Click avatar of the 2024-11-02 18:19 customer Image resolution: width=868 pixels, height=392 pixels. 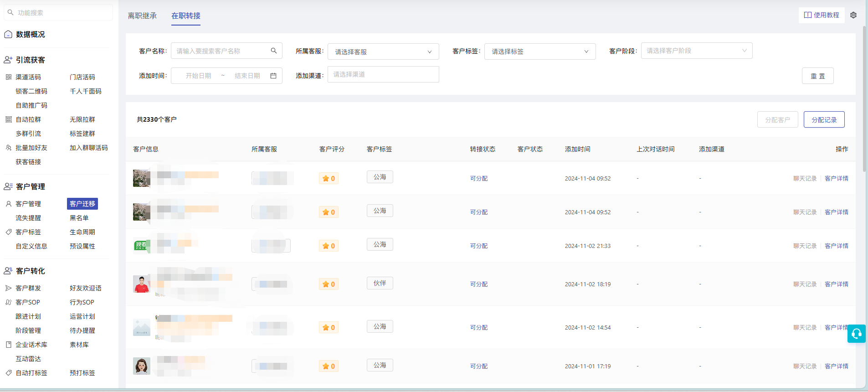click(x=142, y=284)
